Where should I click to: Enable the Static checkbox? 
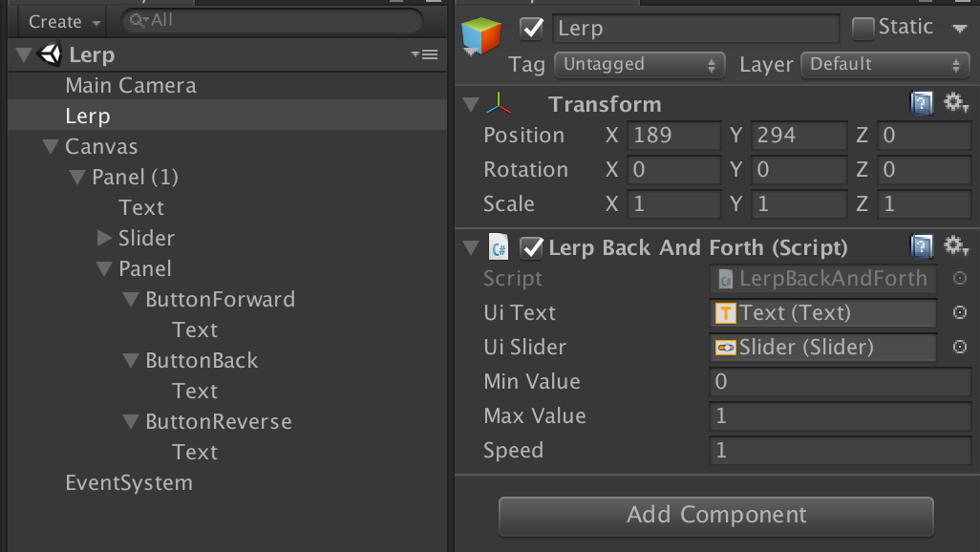point(863,26)
